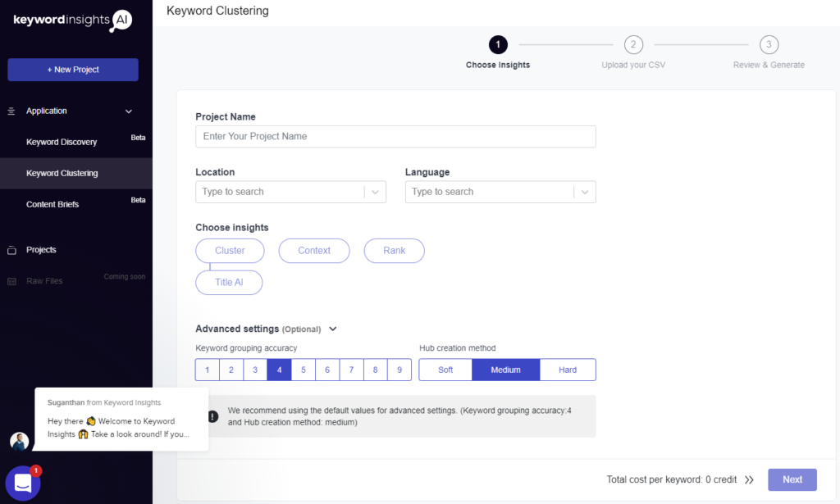Viewport: 840px width, 504px height.
Task: Select Hard hub creation method
Action: pyautogui.click(x=567, y=370)
